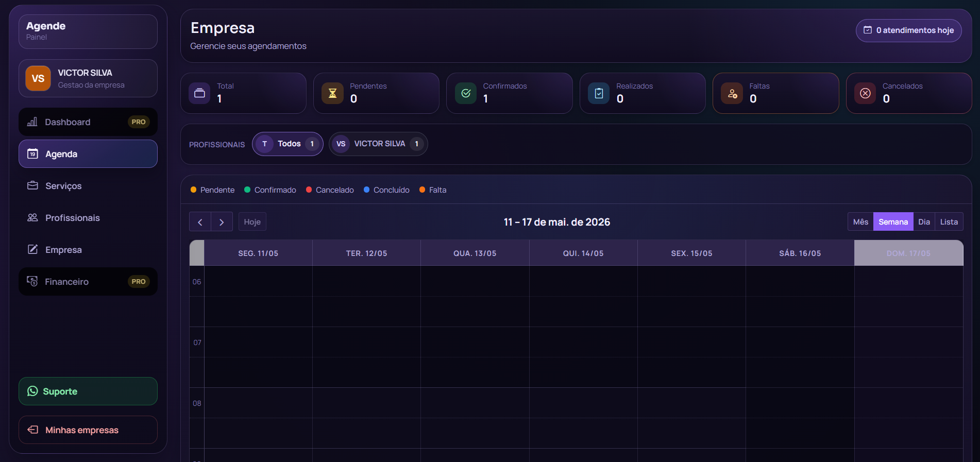Click the Confirmados summary card
The height and width of the screenshot is (462, 980).
pos(510,93)
